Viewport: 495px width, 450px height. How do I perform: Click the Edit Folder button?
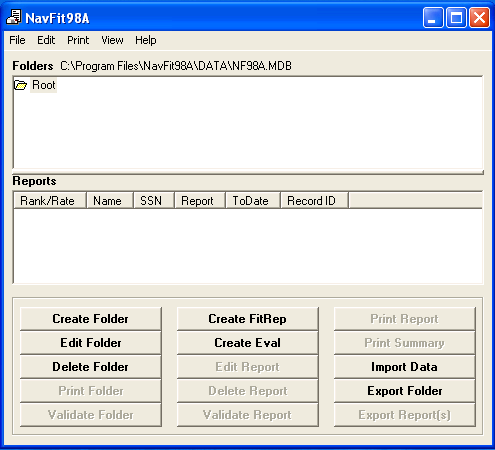click(x=91, y=343)
